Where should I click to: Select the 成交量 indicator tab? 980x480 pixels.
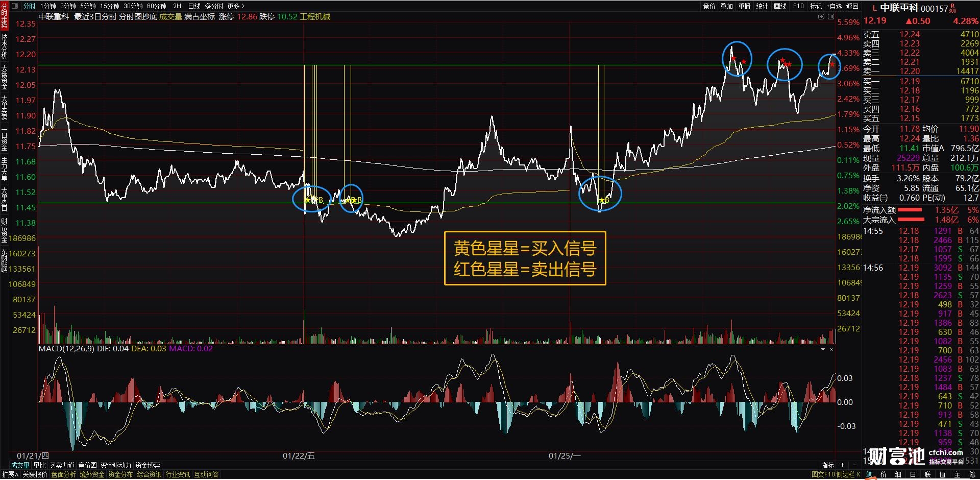20,465
